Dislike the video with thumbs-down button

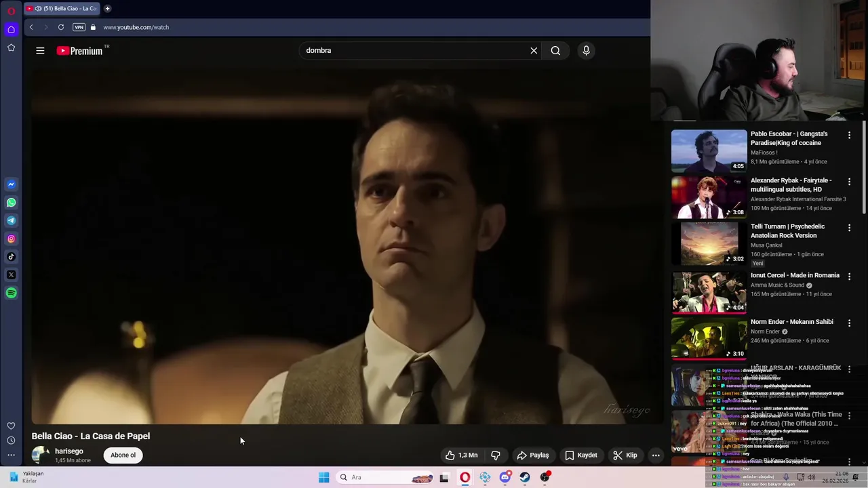[495, 455]
